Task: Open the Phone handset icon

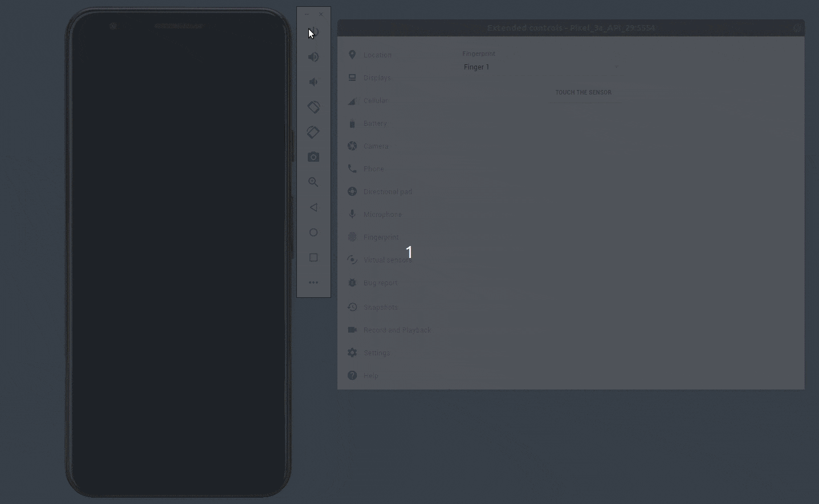Action: 352,169
